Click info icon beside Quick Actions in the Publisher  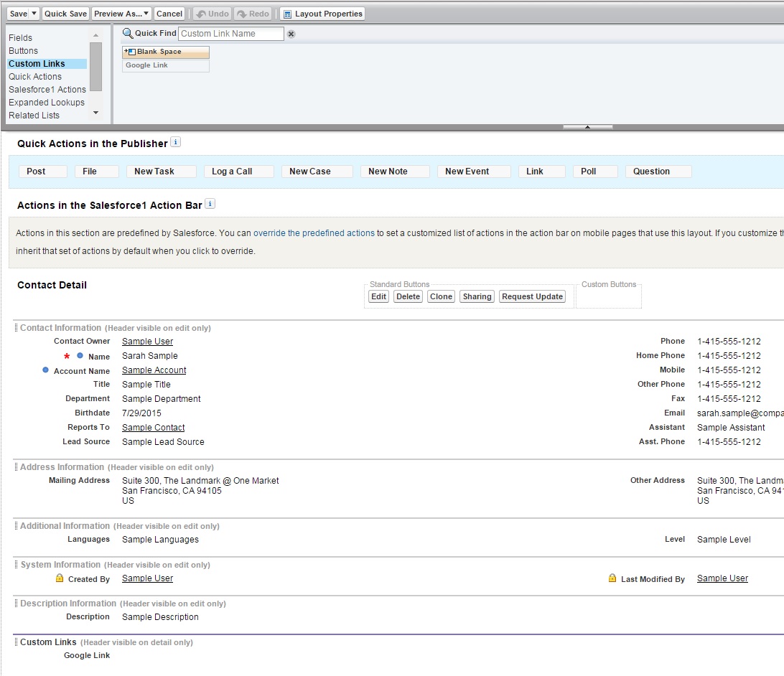[x=176, y=143]
